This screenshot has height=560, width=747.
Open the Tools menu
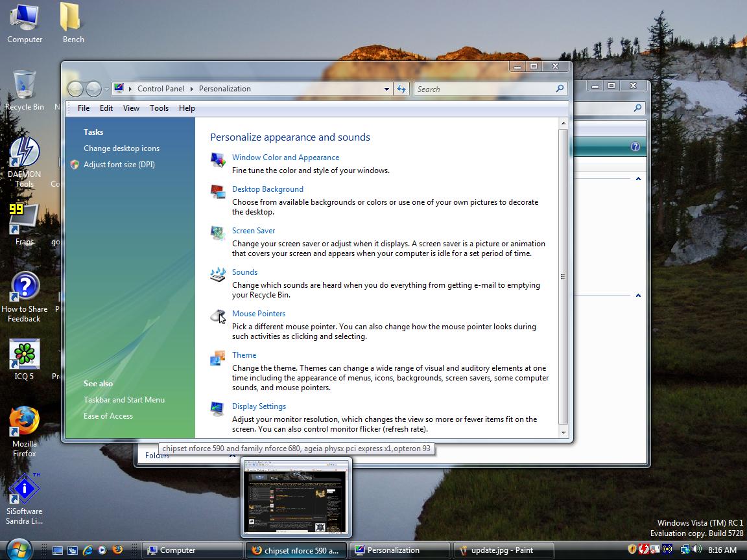(159, 108)
